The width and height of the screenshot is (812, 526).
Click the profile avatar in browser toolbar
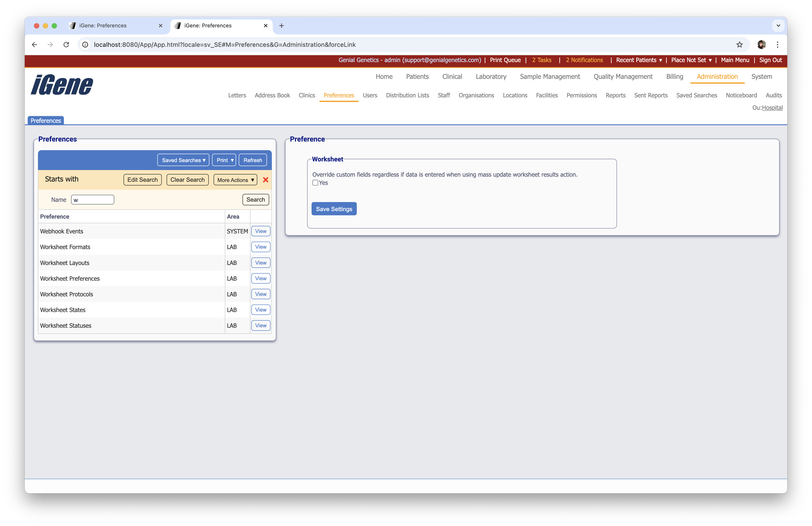[x=761, y=45]
